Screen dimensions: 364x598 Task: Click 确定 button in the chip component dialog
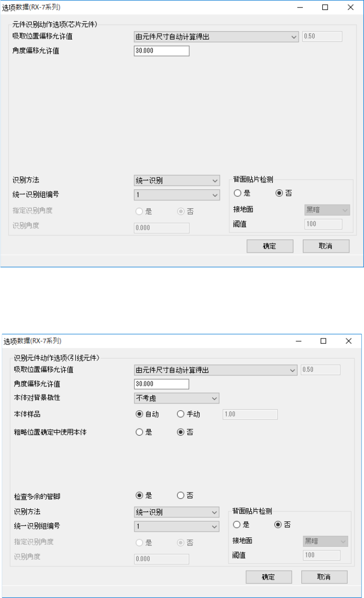[270, 246]
